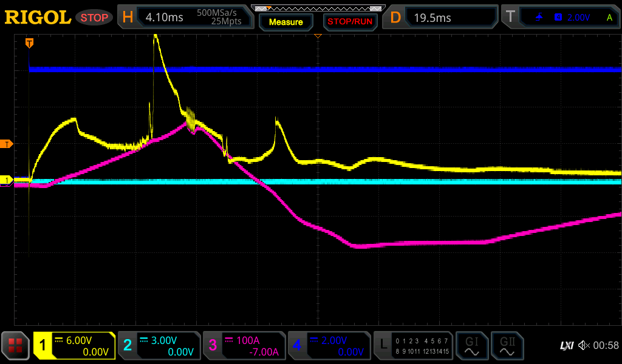
Task: Open horizontal timebase settings showing 4.10ms
Action: 185,17
